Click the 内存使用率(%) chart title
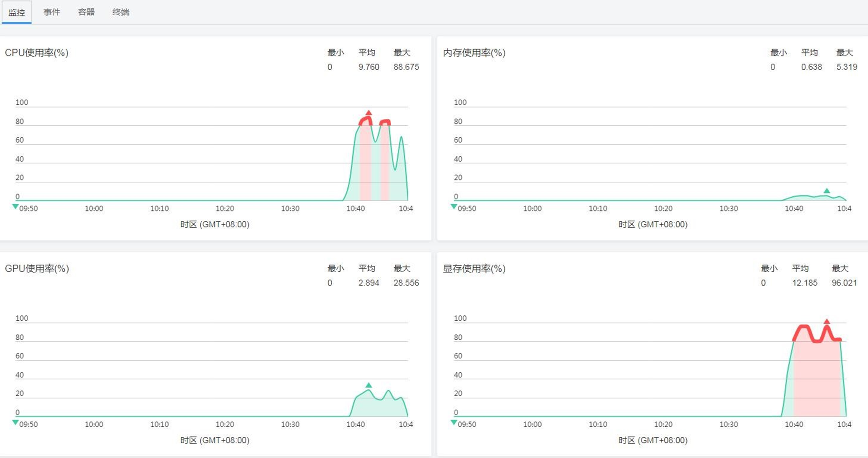Screen dimensions: 868x458 [474, 53]
